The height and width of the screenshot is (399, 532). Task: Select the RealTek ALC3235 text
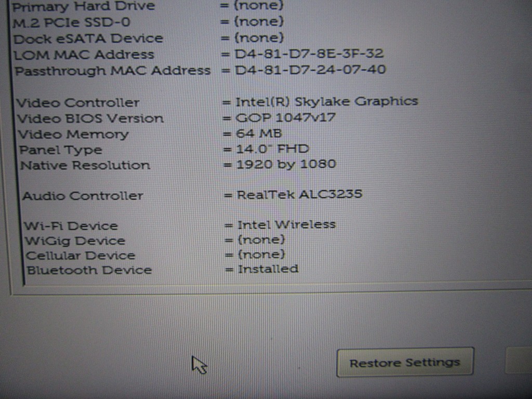(300, 194)
